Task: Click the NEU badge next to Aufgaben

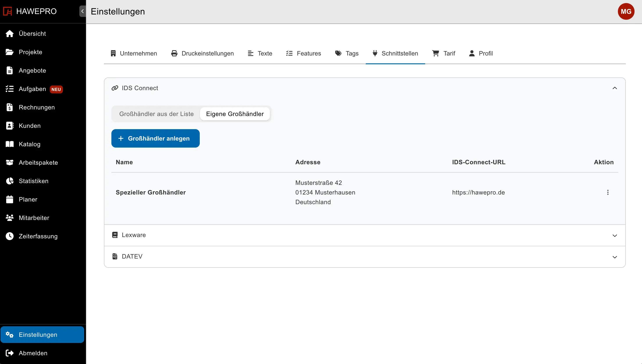Action: (x=56, y=89)
